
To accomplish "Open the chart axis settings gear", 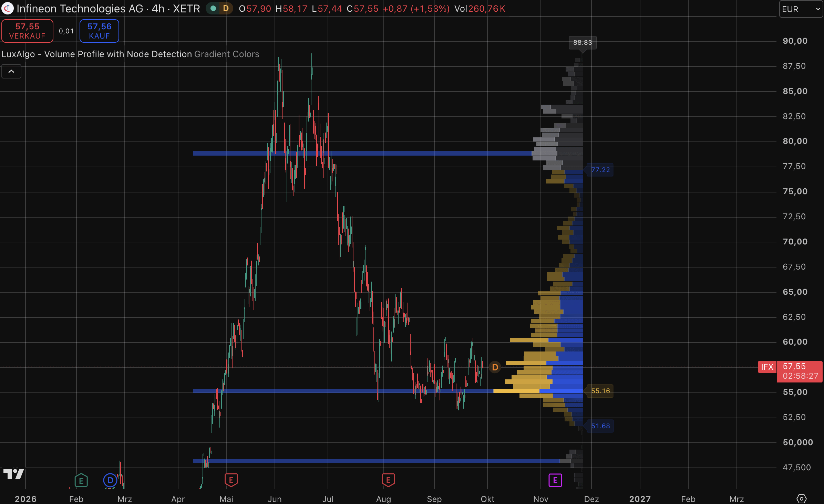I will (802, 498).
